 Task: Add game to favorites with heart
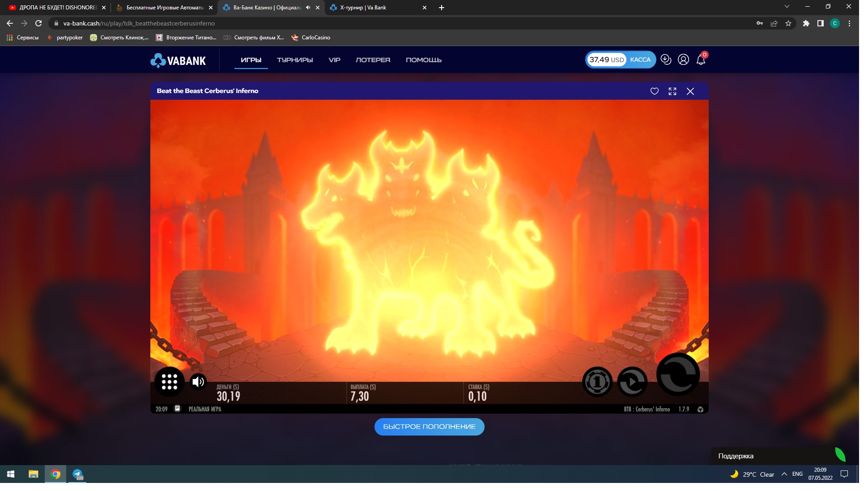[654, 91]
